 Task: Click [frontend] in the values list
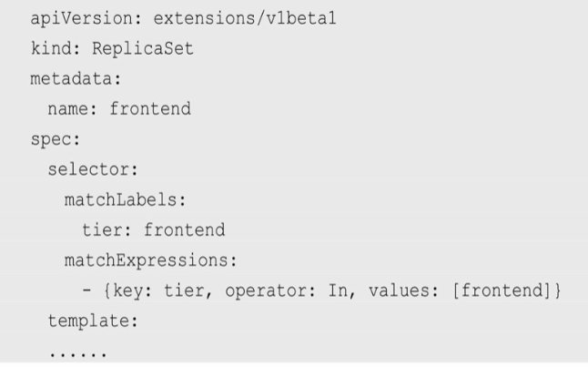(502, 291)
